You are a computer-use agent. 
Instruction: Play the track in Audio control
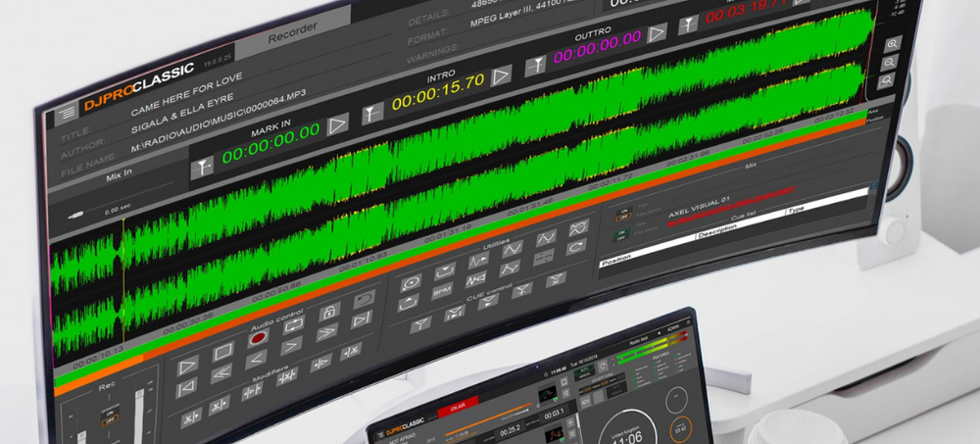click(x=187, y=367)
